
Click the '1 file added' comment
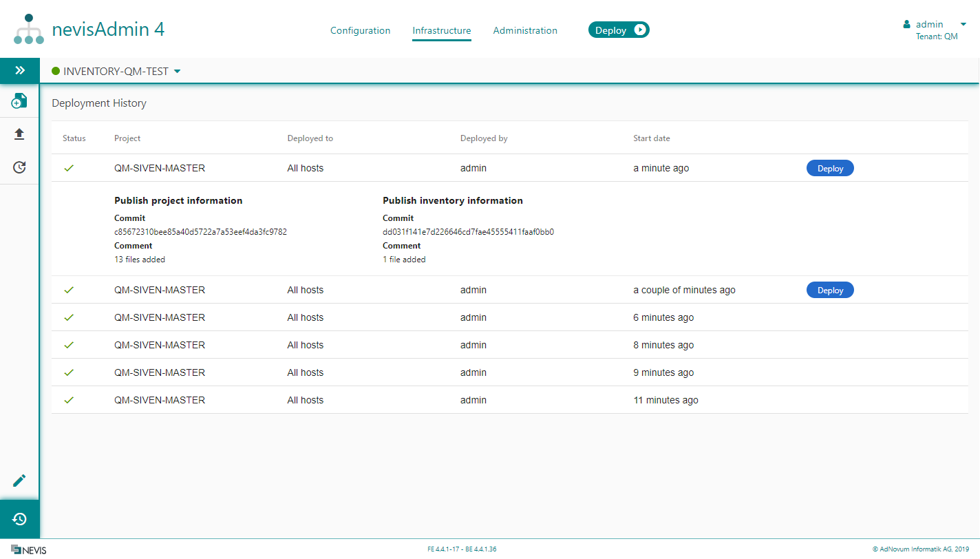(404, 260)
